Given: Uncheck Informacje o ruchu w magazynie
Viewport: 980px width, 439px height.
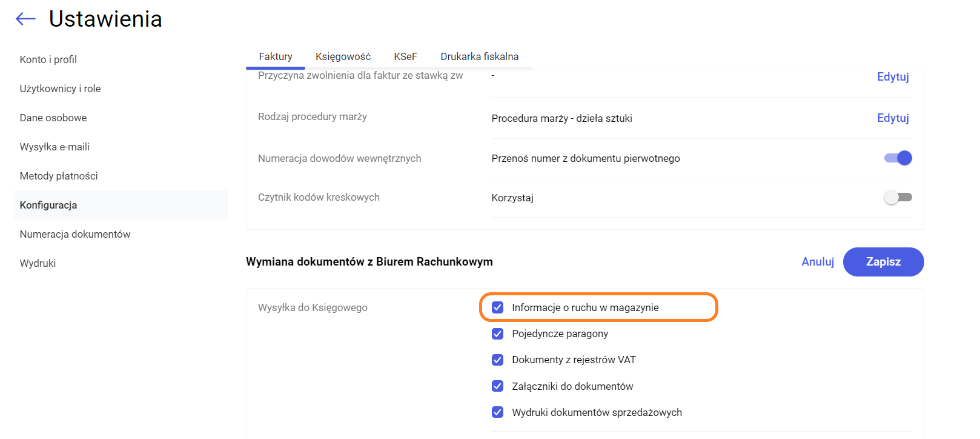Looking at the screenshot, I should point(498,307).
